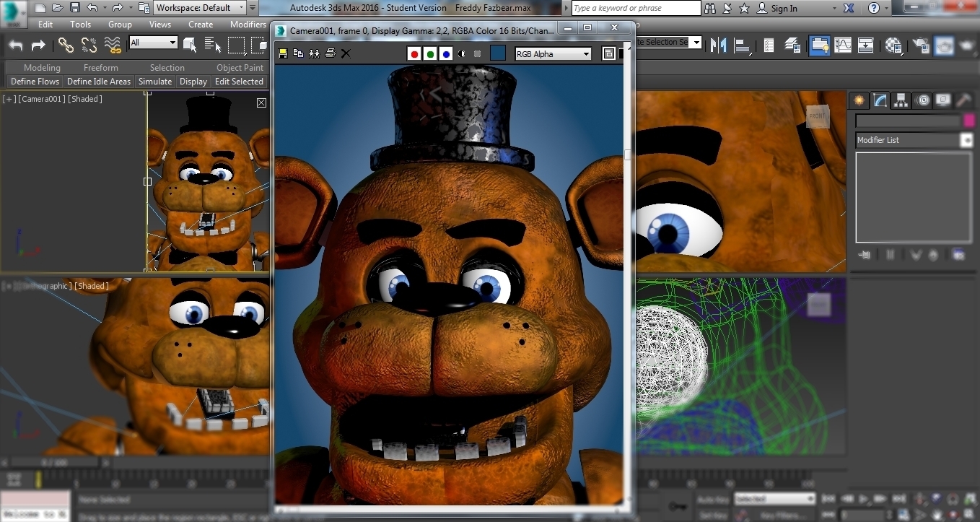Toggle the red channel in render window

pos(414,53)
